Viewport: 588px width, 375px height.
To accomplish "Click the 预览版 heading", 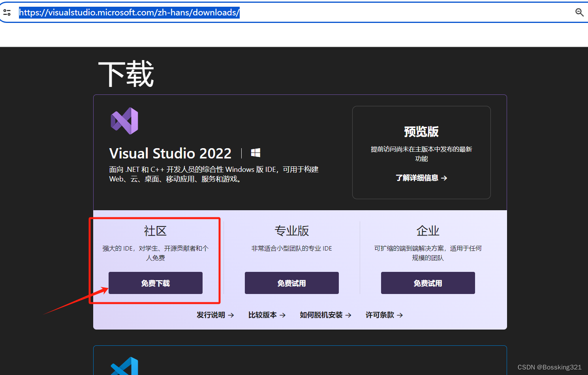I will [x=421, y=132].
